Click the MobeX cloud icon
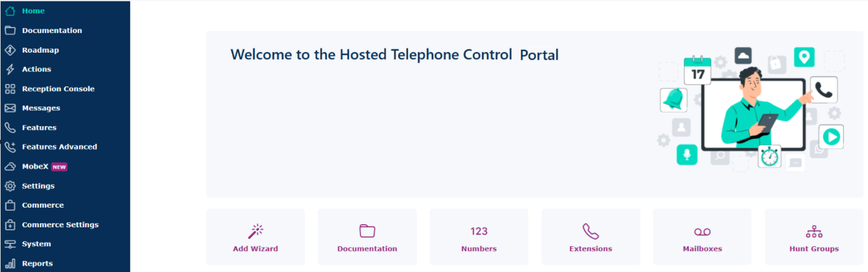Screen dimensions: 868x272 pos(10,167)
